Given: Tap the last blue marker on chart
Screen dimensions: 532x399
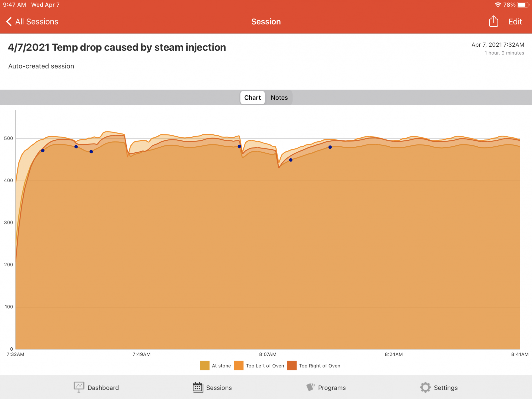Looking at the screenshot, I should point(330,147).
